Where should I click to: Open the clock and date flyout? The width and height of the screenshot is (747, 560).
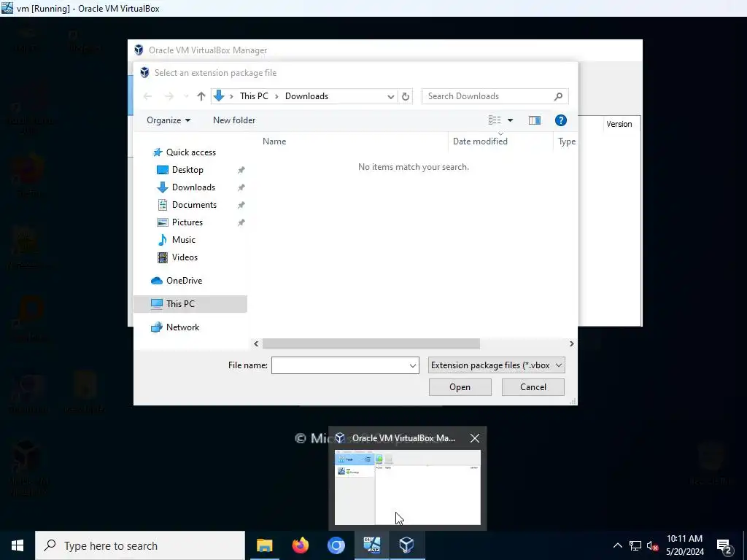684,545
